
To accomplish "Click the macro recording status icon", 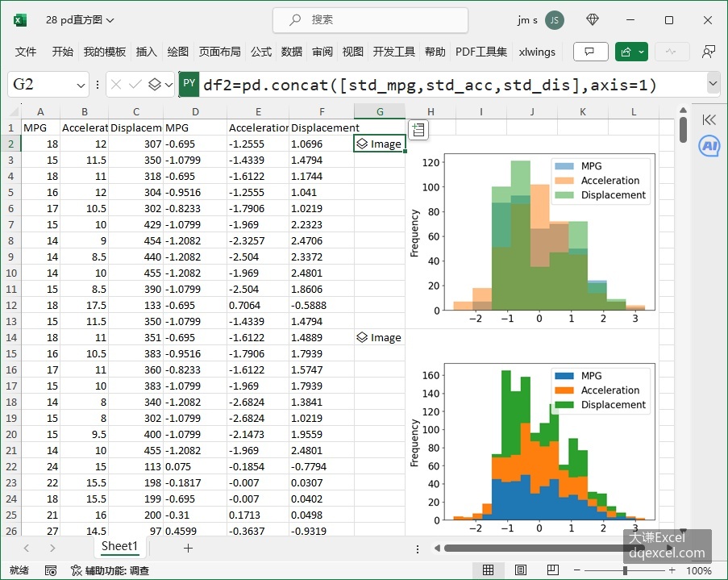I will coord(51,570).
